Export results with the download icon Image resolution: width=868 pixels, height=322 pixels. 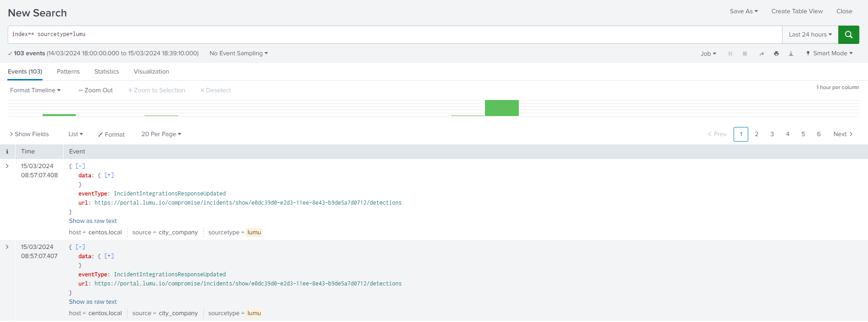[791, 54]
